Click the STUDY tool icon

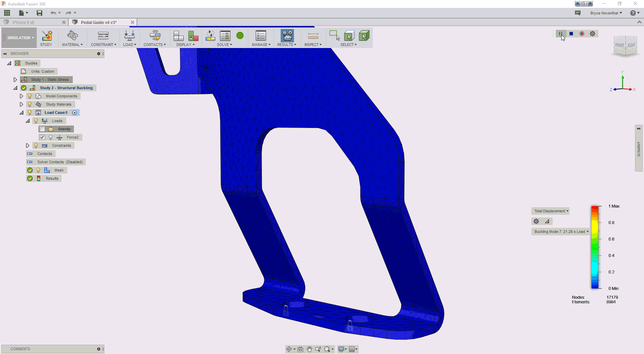coord(46,36)
